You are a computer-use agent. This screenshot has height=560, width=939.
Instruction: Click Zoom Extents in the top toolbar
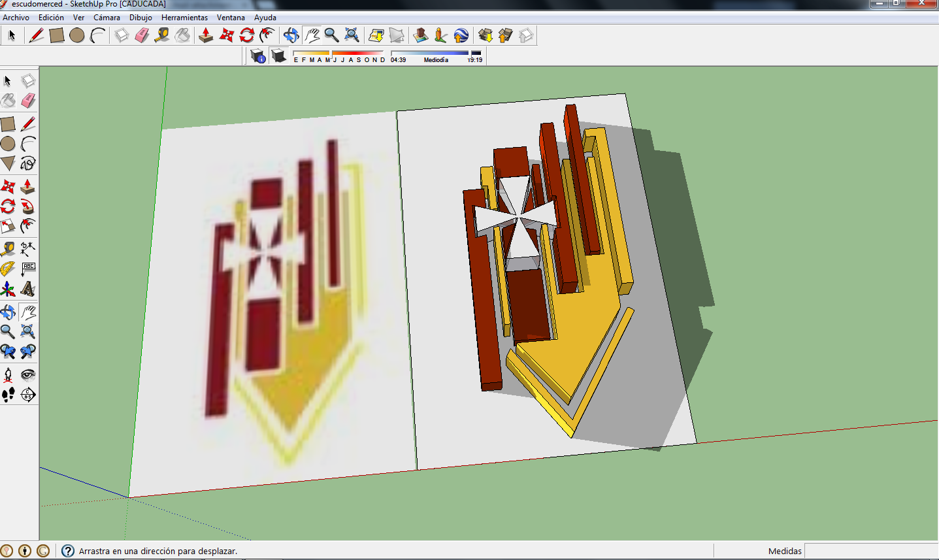pyautogui.click(x=352, y=35)
